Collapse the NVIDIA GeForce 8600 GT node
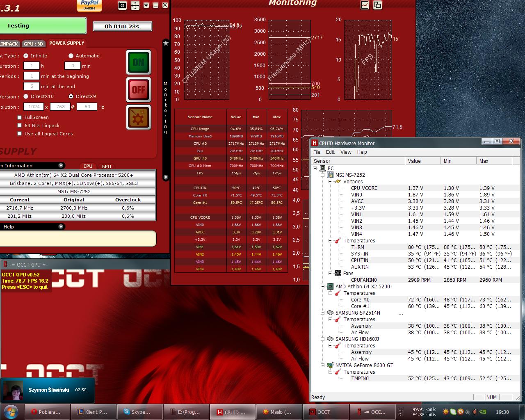Image resolution: width=525 pixels, height=420 pixels. point(323,365)
